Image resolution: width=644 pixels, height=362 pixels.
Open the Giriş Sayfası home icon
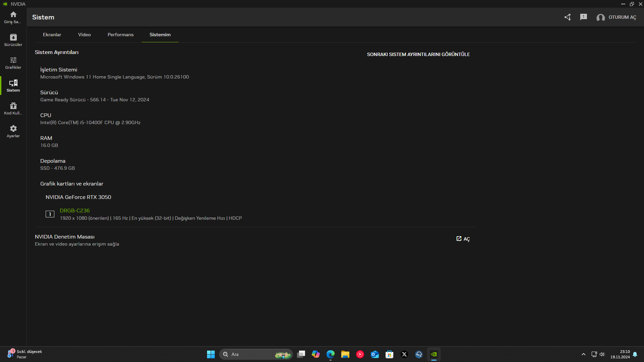pyautogui.click(x=13, y=17)
